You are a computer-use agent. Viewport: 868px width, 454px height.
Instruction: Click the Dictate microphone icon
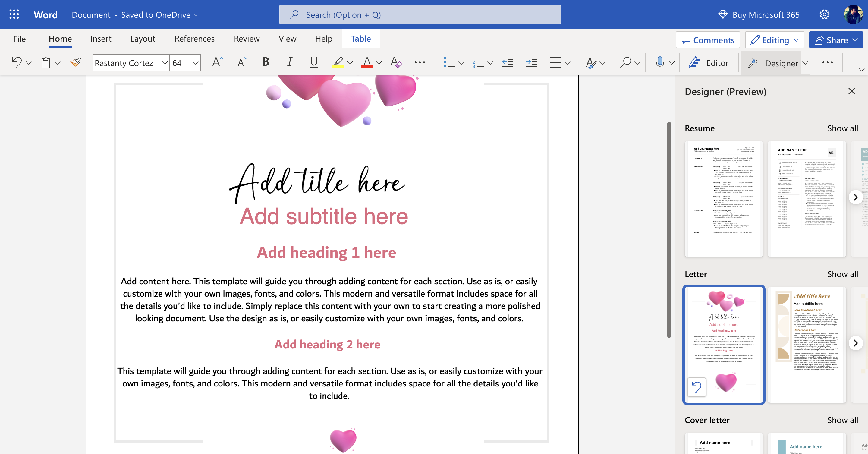[660, 62]
